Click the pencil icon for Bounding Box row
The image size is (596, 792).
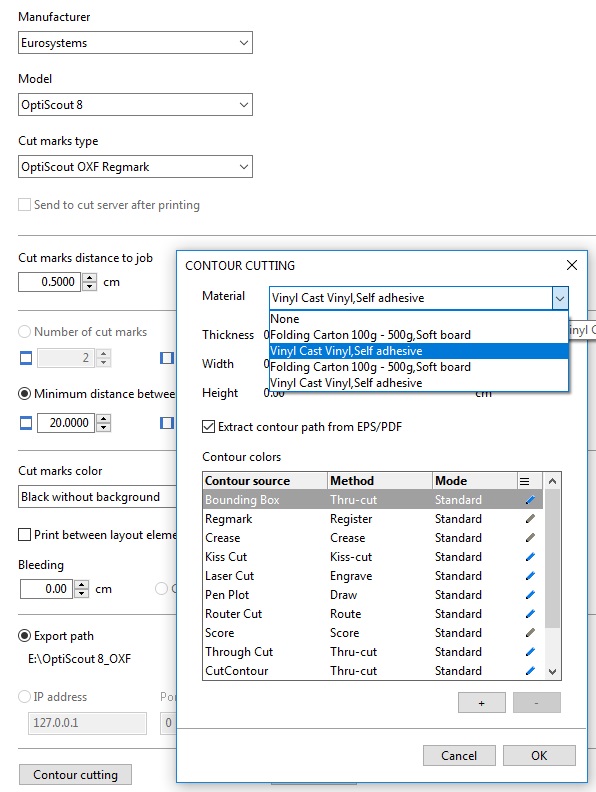pyautogui.click(x=530, y=500)
